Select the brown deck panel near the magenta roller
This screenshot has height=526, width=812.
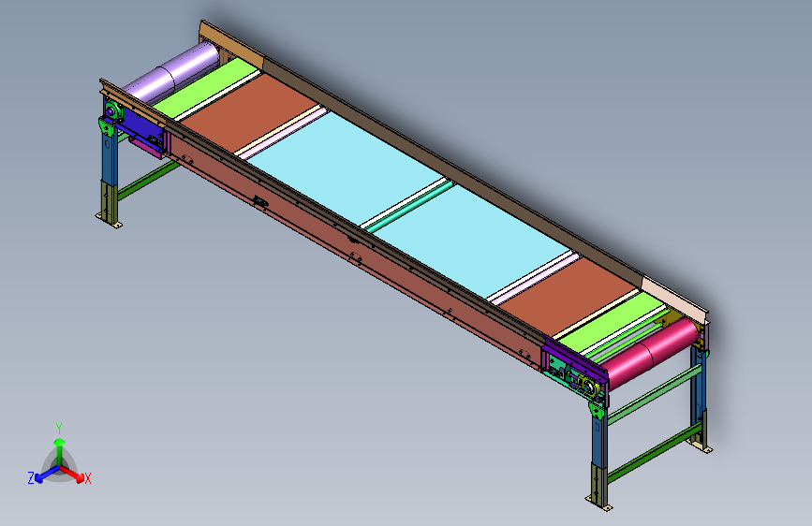[568, 295]
